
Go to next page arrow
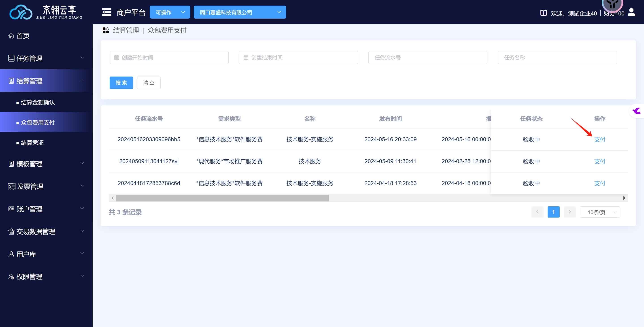[x=570, y=212]
